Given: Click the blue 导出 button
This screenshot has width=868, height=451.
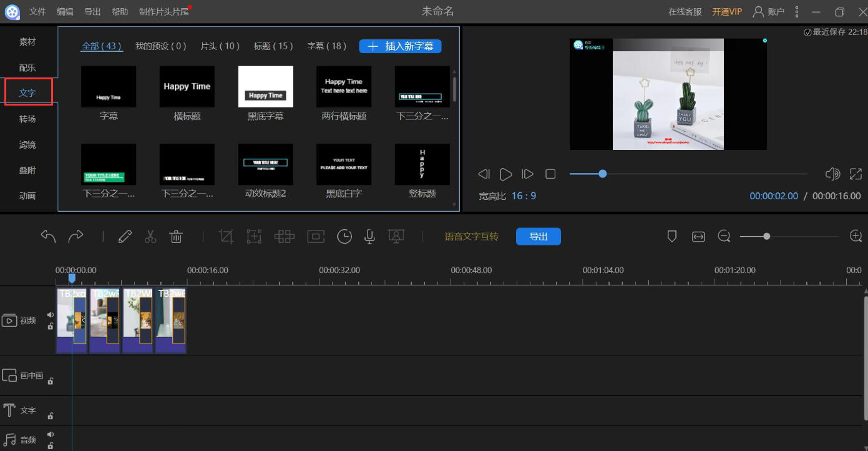Looking at the screenshot, I should (538, 236).
